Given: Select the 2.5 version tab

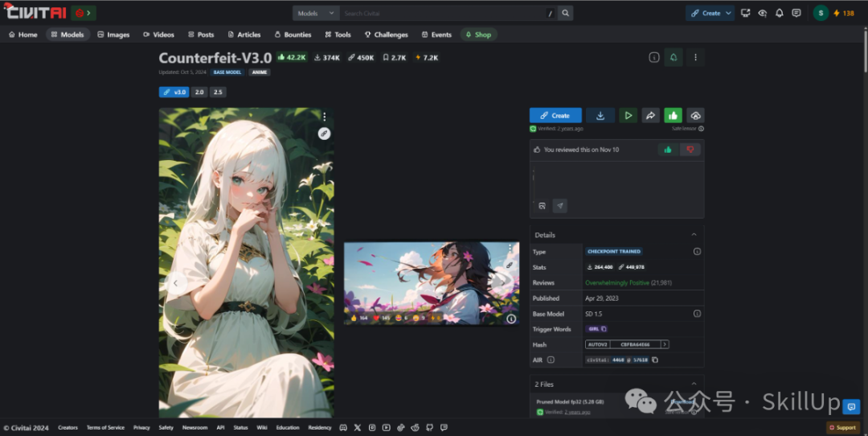Looking at the screenshot, I should tap(218, 92).
